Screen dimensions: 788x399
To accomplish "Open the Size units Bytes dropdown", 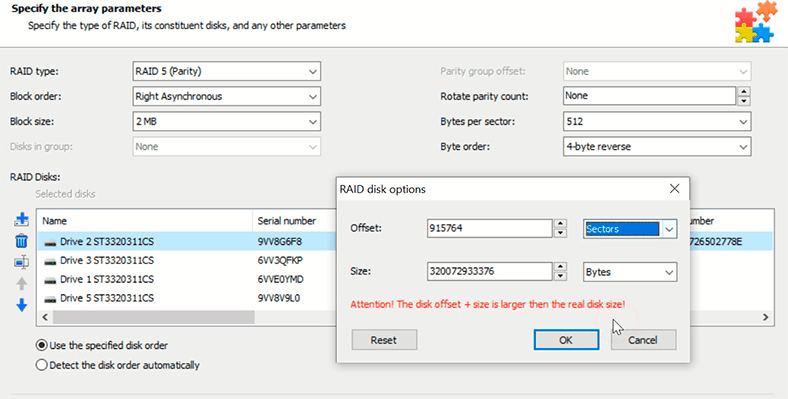I will pos(630,272).
